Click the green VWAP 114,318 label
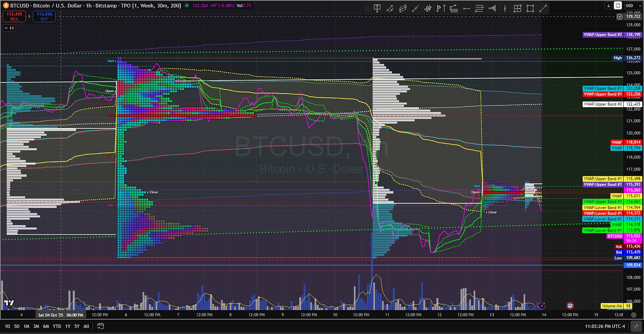Viewport: 644px width, 334px height. pyautogui.click(x=626, y=225)
